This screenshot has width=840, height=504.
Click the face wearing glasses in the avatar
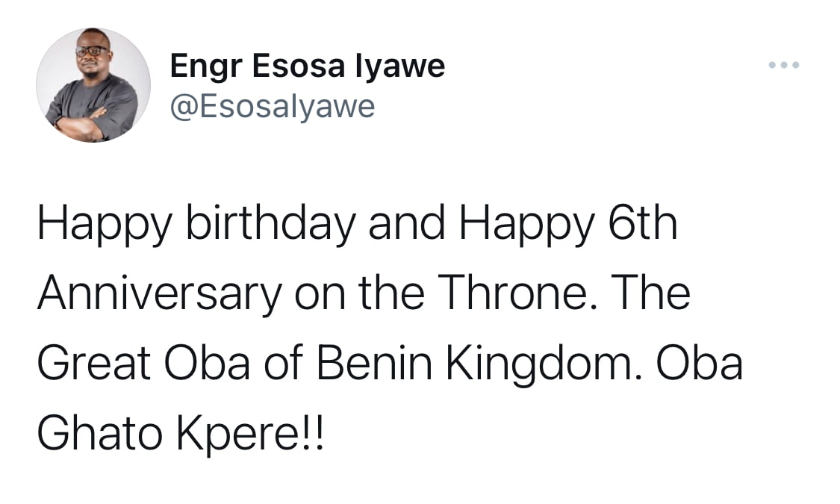91,52
